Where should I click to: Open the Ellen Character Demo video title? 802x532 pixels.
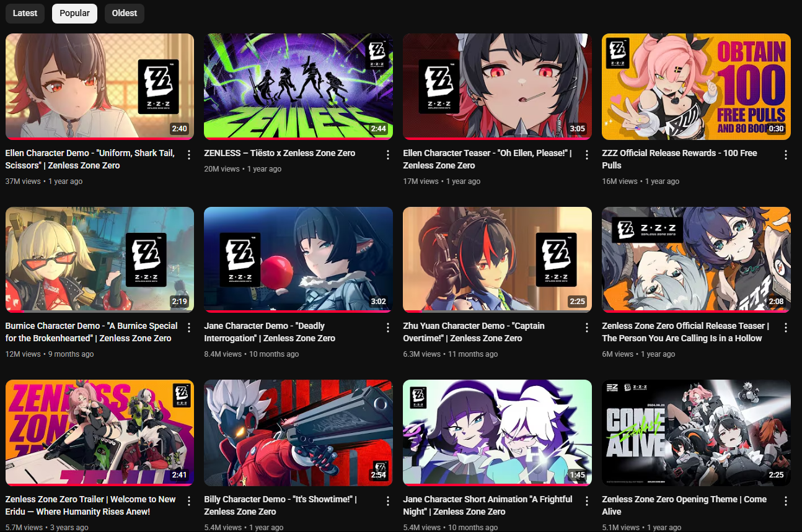[90, 159]
